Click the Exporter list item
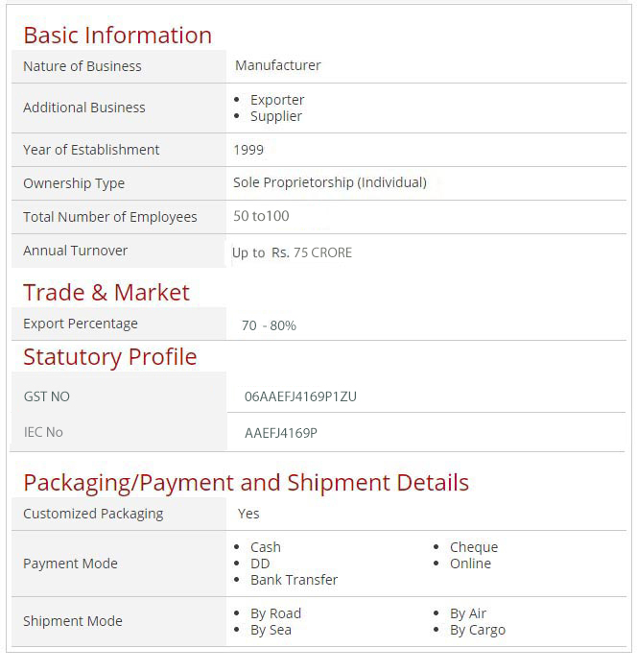 [277, 100]
